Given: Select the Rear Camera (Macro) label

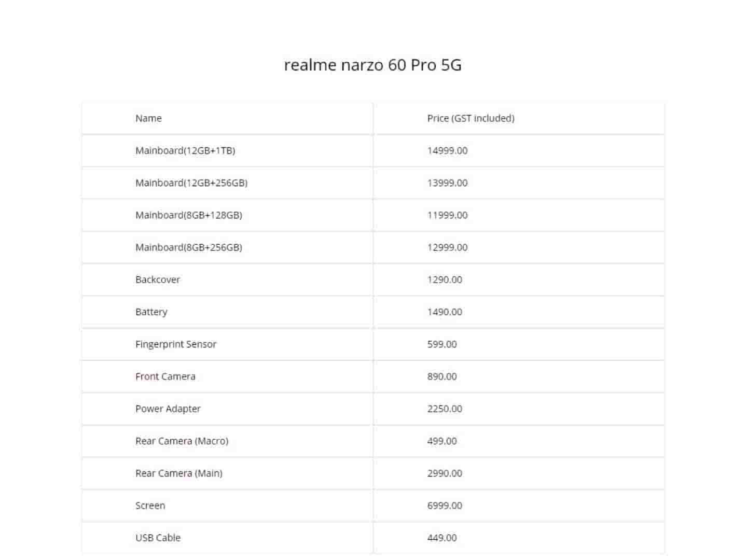Looking at the screenshot, I should [x=182, y=441].
